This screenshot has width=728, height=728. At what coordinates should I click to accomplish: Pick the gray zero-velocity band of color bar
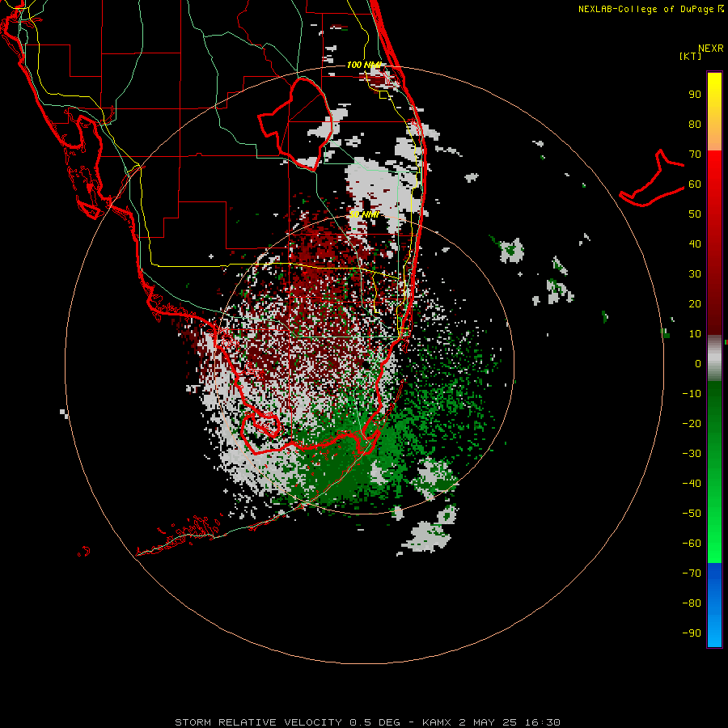point(714,358)
